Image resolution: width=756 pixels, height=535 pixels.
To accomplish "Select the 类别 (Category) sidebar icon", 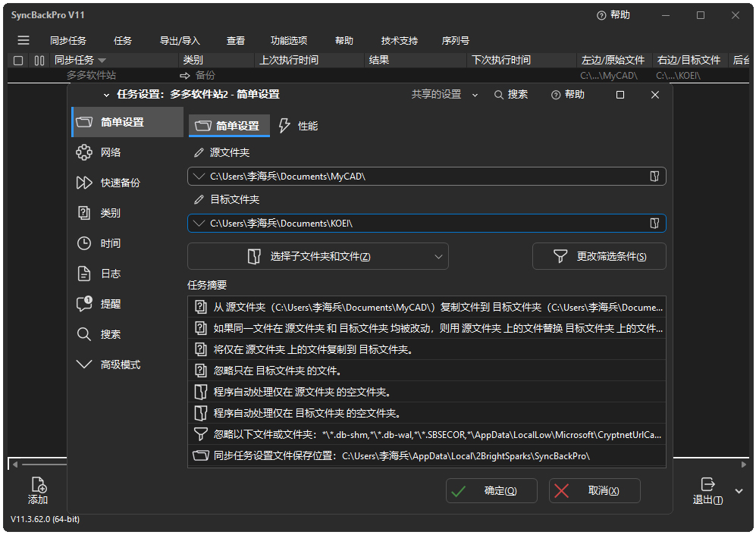I will click(x=83, y=212).
